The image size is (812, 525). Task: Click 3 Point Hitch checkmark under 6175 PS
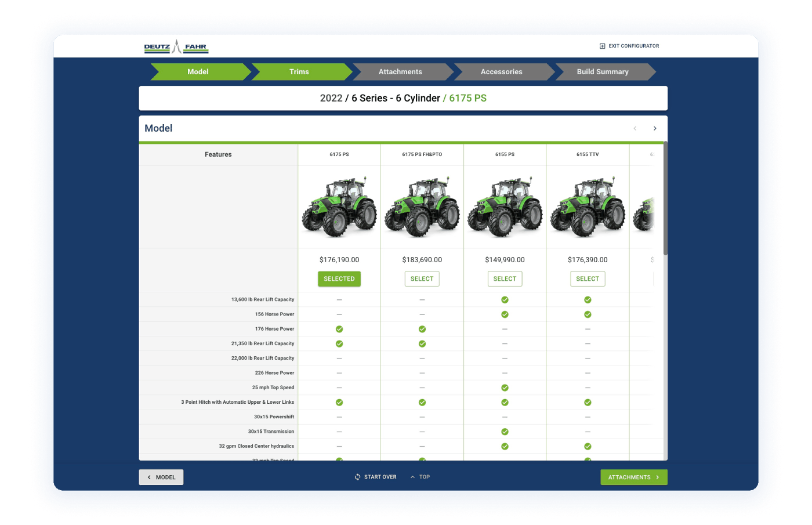(339, 403)
